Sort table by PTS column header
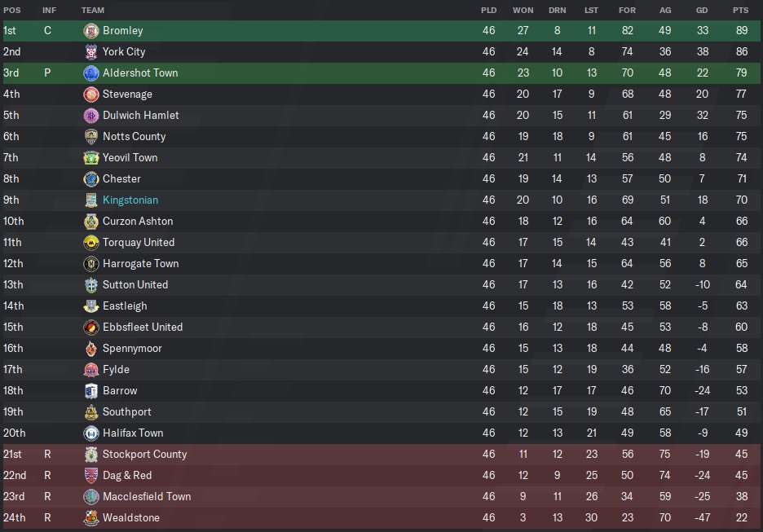 click(x=740, y=10)
